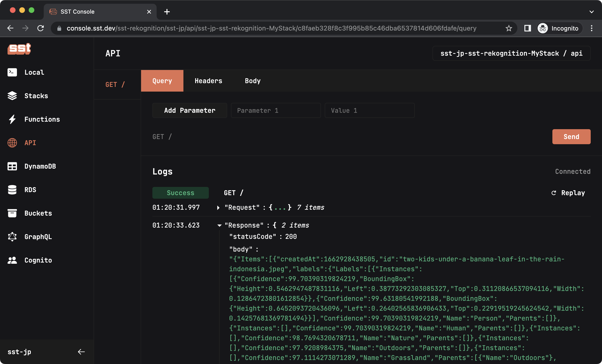Screen dimensions: 602x364
Task: Reload the page
Action: (40, 28)
